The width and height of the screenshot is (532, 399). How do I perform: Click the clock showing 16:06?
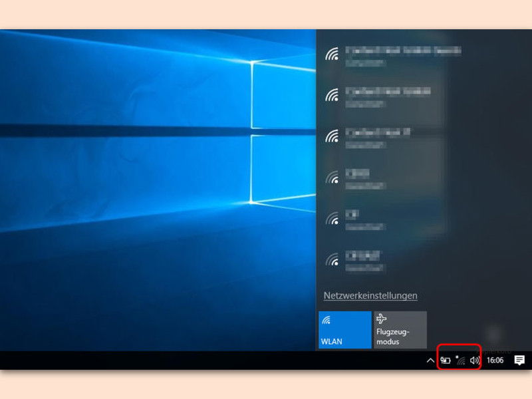click(x=495, y=360)
